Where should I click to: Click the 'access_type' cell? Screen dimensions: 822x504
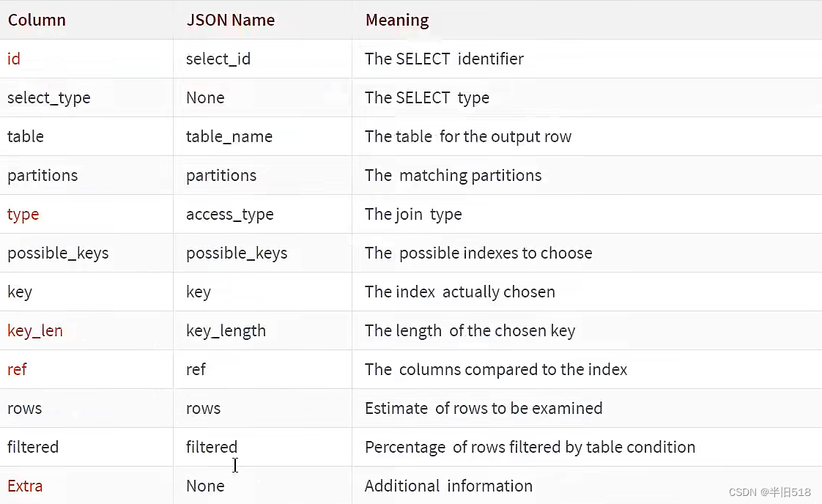pos(229,215)
